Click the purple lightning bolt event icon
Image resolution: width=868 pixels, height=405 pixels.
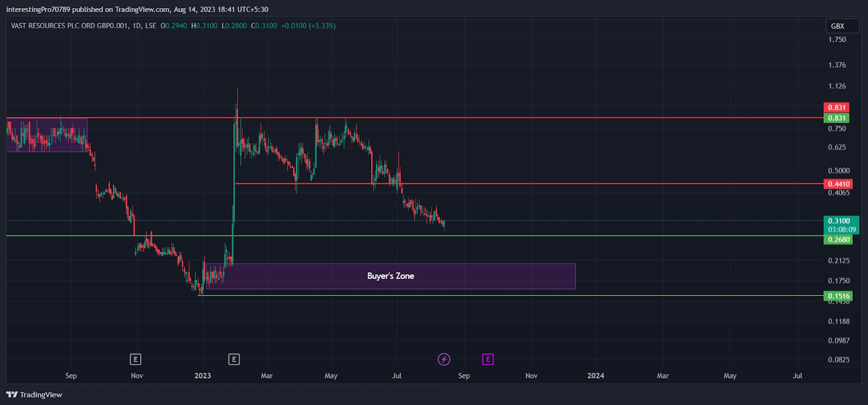(x=444, y=359)
